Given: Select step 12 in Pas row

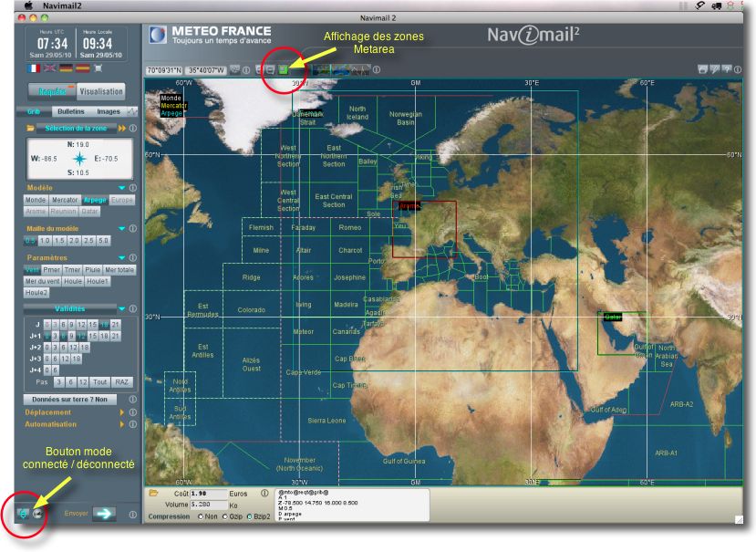Looking at the screenshot, I should pyautogui.click(x=83, y=382).
